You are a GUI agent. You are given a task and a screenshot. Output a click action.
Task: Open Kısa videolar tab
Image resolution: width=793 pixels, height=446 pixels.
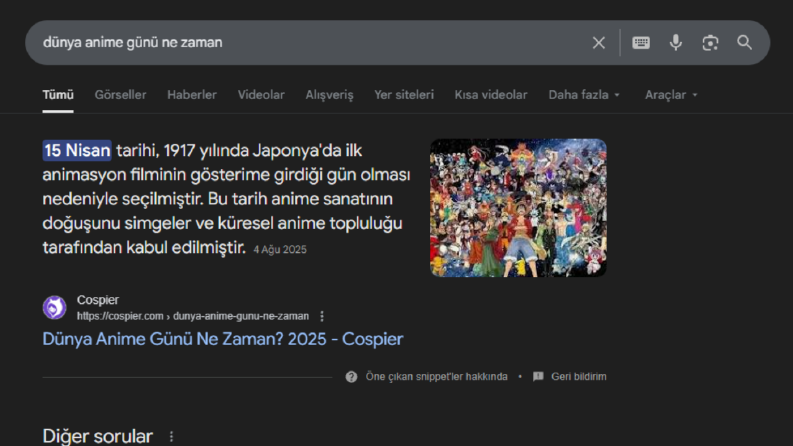(x=491, y=95)
